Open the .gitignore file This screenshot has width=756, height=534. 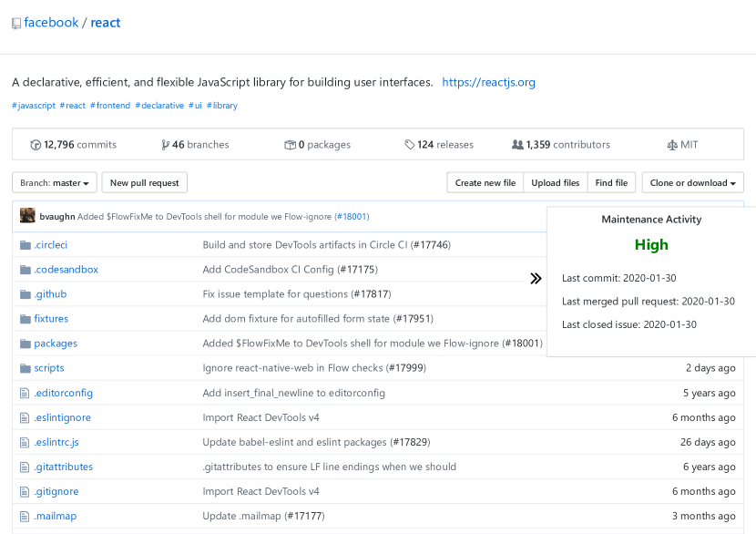coord(56,491)
